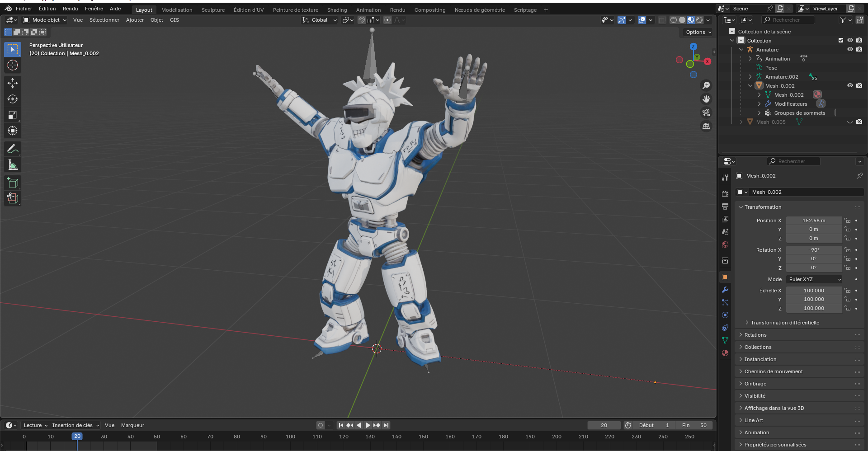The width and height of the screenshot is (868, 451).
Task: Switch to solid viewport shading
Action: pos(682,20)
